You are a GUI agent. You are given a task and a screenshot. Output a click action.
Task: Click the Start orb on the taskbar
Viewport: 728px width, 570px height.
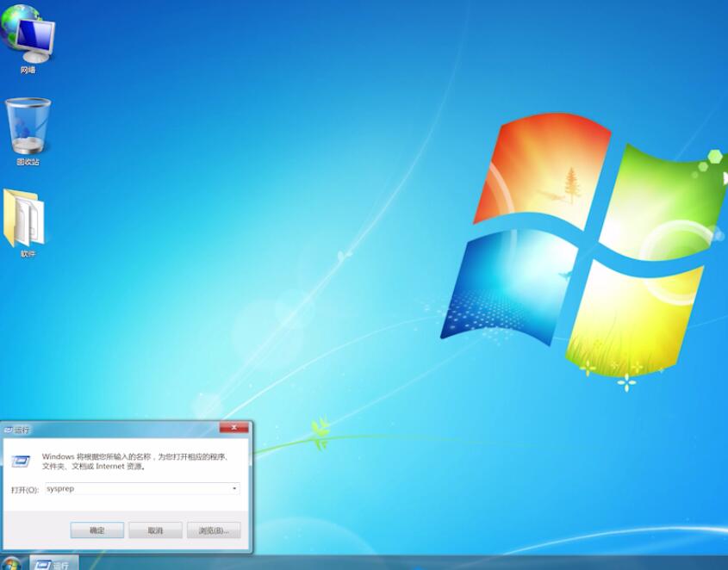click(x=11, y=563)
